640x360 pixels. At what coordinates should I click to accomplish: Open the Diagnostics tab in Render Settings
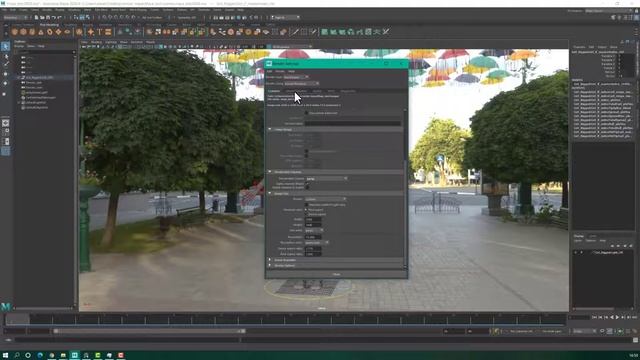coord(348,91)
